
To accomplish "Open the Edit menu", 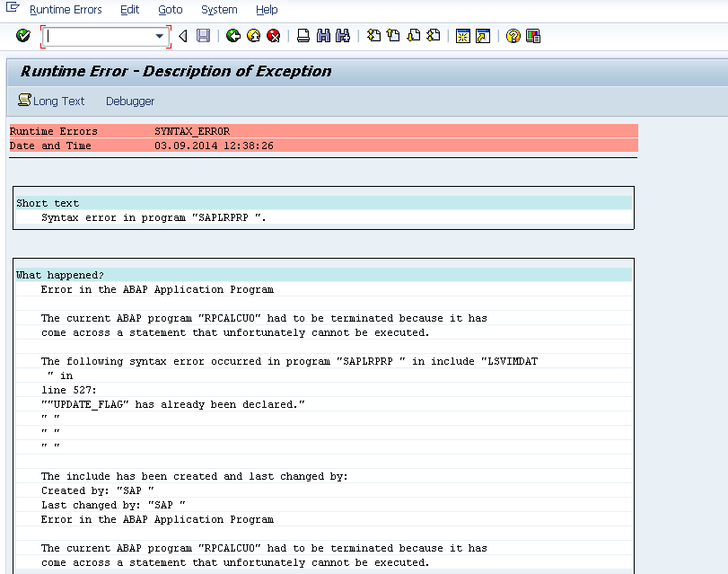I will point(129,10).
